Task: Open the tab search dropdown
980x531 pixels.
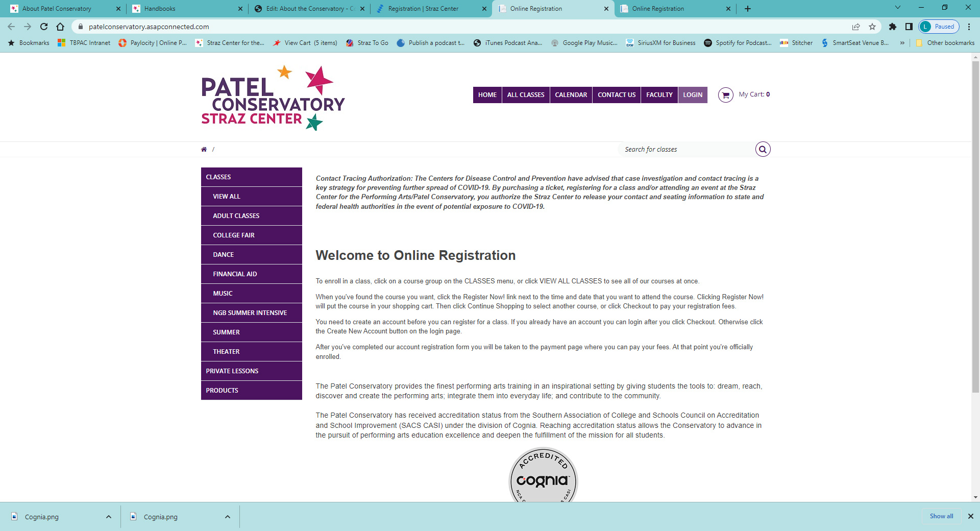Action: tap(897, 8)
